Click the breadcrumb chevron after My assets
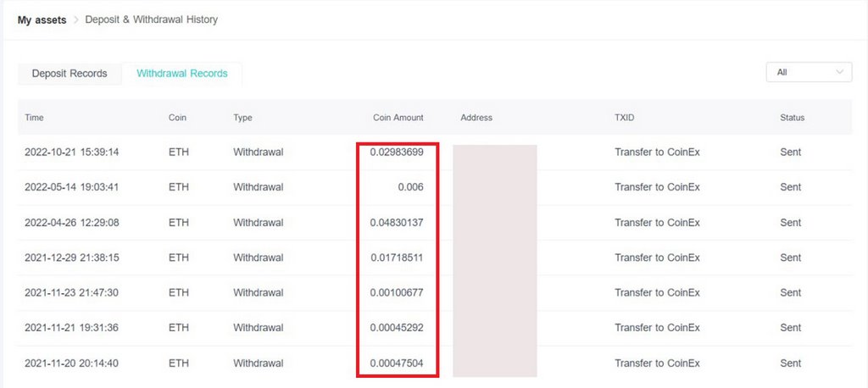Screen dimensions: 868x388 click(76, 19)
